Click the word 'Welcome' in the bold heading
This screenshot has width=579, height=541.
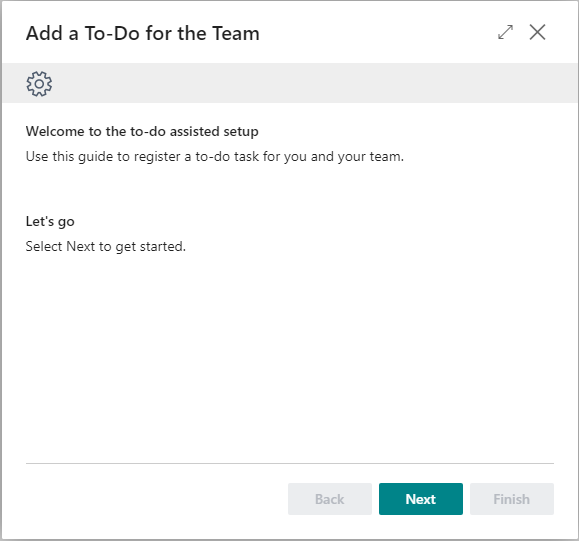(x=55, y=131)
